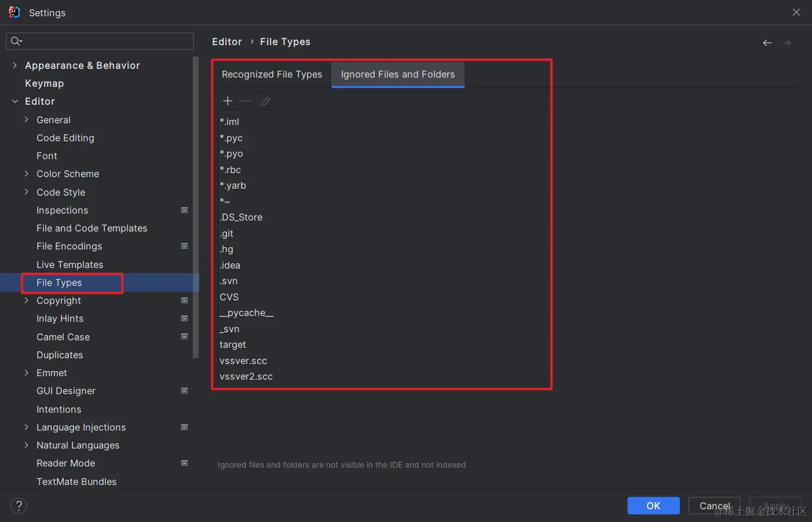Expand the Color Scheme node

[x=26, y=174]
